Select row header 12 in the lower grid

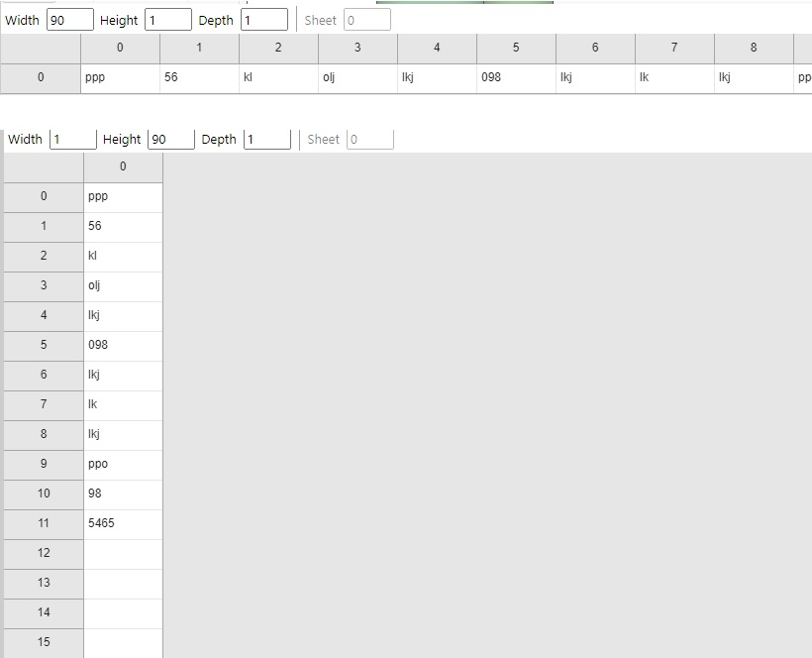44,554
